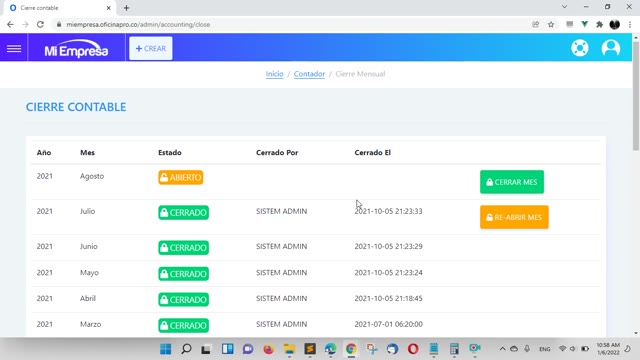Open the tab search chevron
The image size is (640, 360).
point(564,7)
